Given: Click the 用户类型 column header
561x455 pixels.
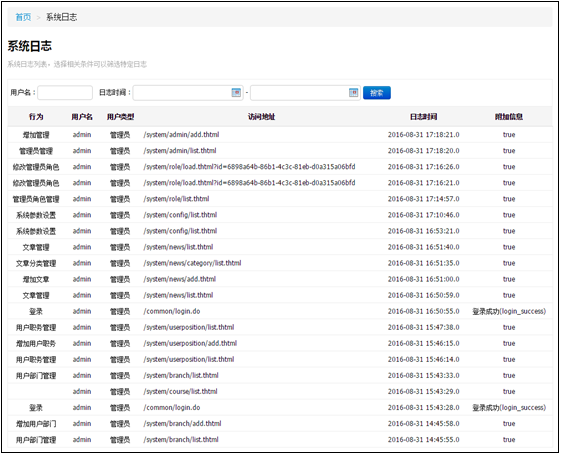Looking at the screenshot, I should pos(120,117).
